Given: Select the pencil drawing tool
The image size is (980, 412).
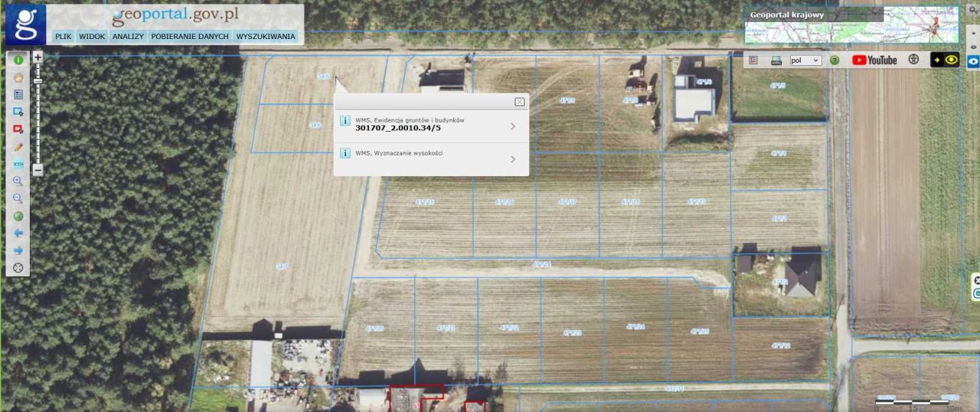Looking at the screenshot, I should pos(18,147).
